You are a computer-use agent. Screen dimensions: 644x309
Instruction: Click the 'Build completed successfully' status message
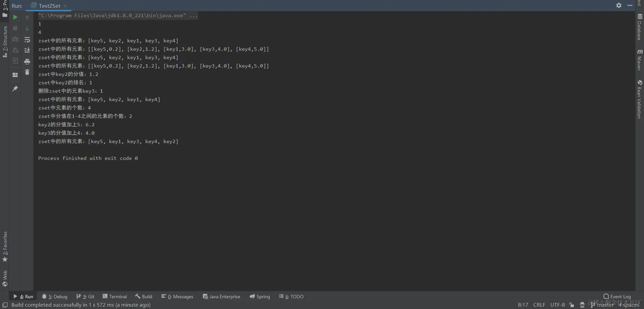81,305
